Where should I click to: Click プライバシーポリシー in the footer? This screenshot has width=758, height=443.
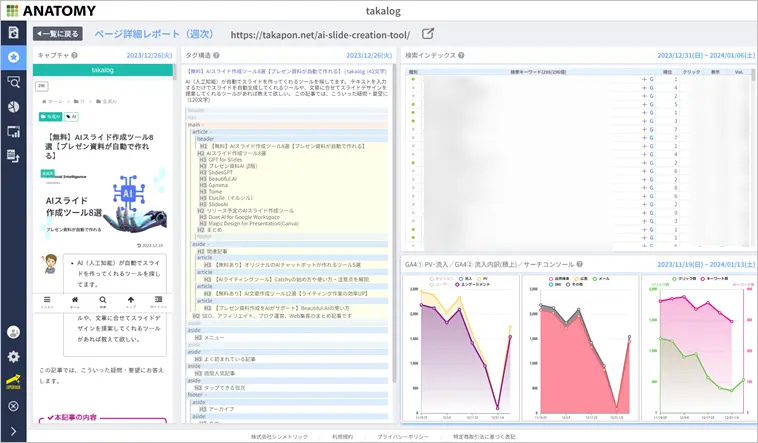point(403,437)
